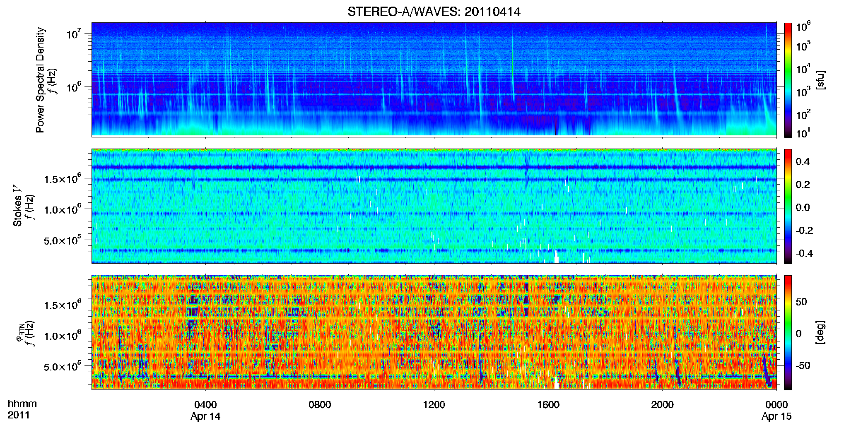Click the 1600 time axis label

[548, 405]
